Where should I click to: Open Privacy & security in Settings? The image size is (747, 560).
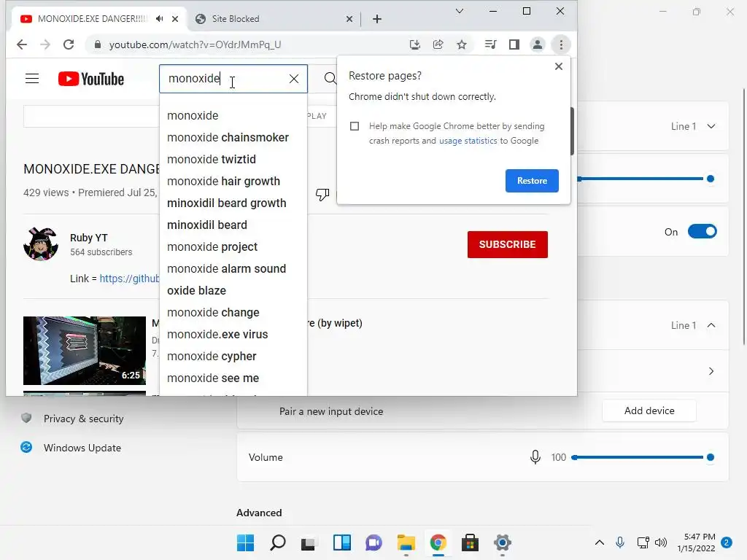point(83,419)
